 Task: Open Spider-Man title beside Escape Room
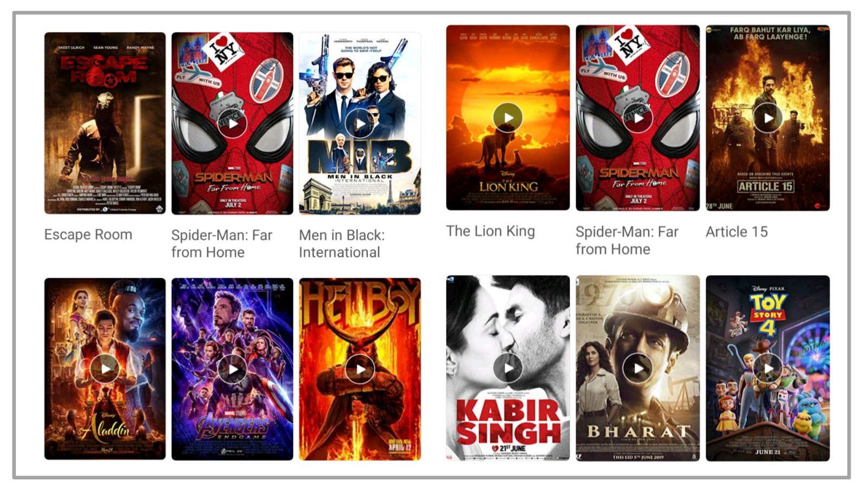[x=222, y=244]
